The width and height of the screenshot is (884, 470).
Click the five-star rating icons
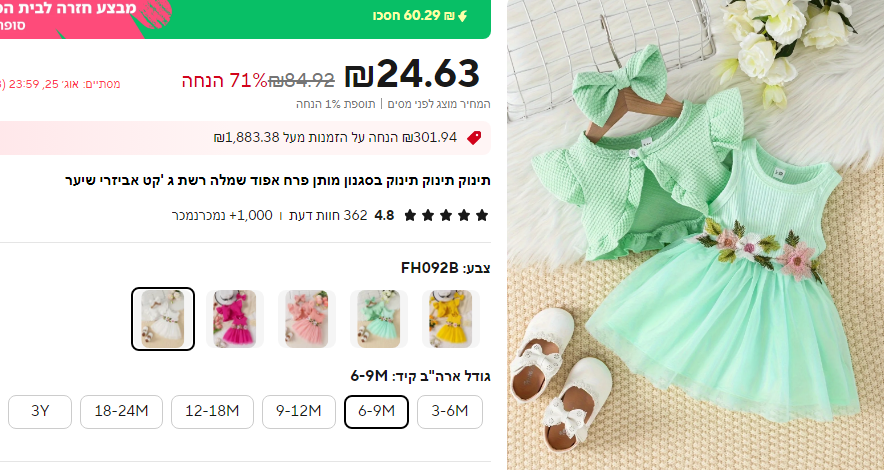[x=446, y=215]
